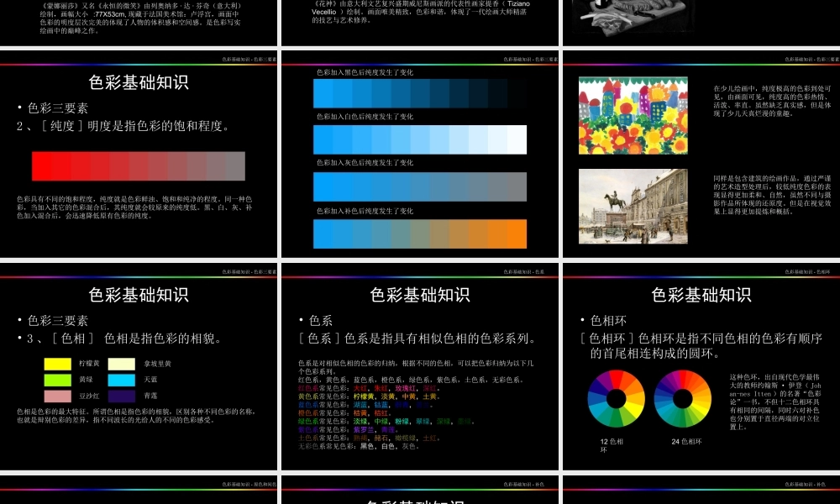
Task: Click the 绿色系常见色彩 line
Action: click(x=386, y=422)
